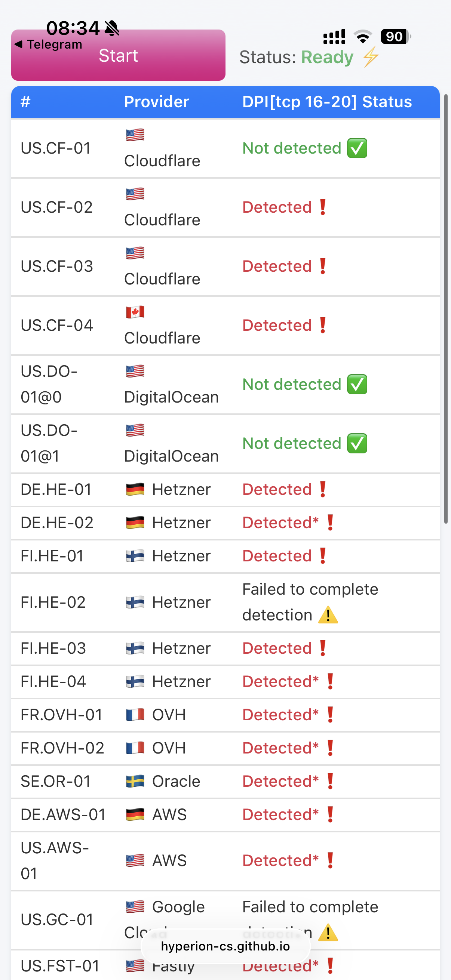Tap the Sweden flag next to Oracle

(x=135, y=781)
